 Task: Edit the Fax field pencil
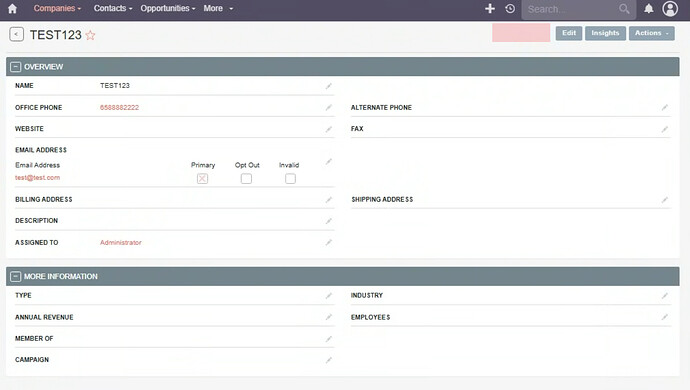(x=664, y=129)
